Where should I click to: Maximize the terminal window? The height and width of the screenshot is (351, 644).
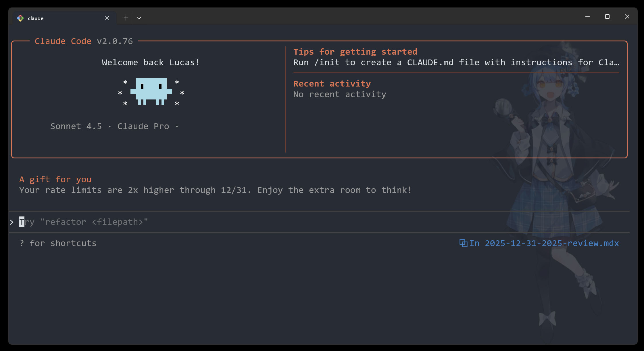607,17
